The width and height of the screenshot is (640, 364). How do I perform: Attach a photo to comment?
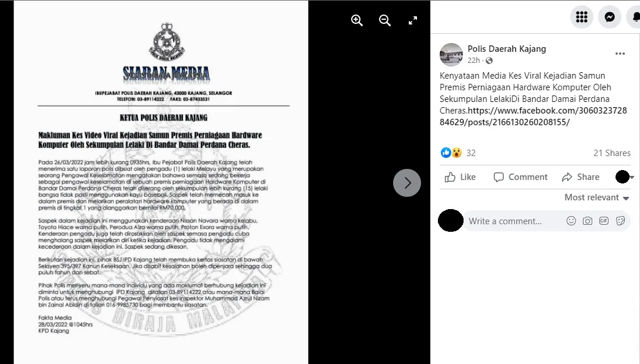pos(588,221)
